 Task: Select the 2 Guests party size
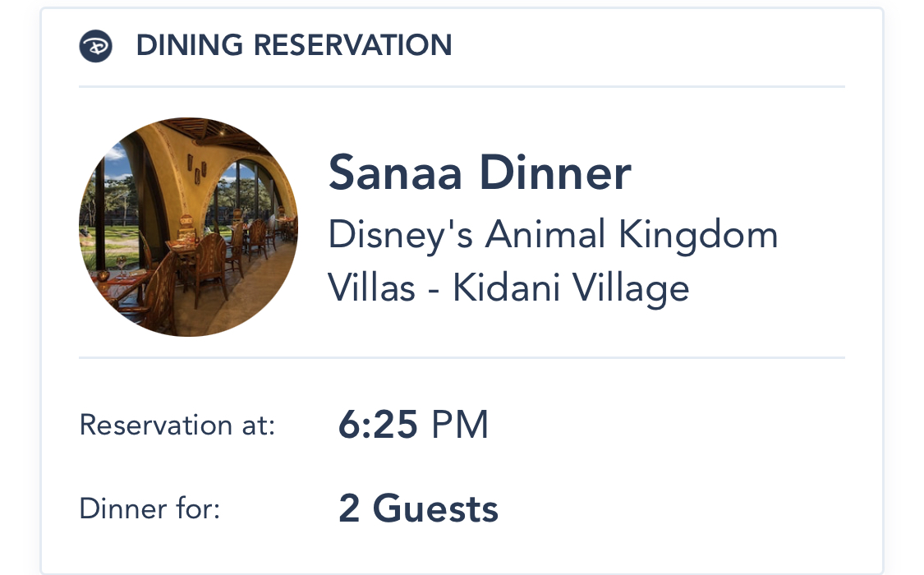(418, 509)
